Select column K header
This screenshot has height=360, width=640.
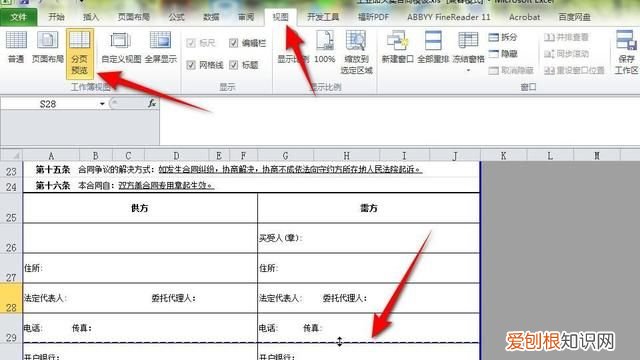click(x=504, y=156)
